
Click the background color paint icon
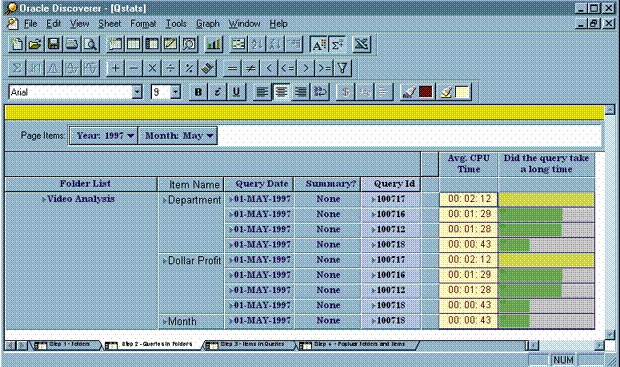click(x=446, y=92)
